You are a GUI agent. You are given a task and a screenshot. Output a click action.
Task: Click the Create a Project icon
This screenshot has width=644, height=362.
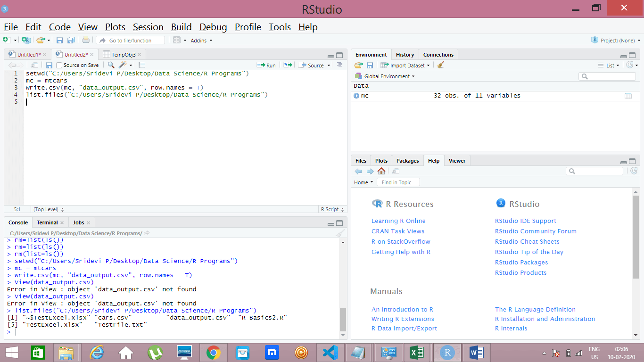(x=26, y=40)
